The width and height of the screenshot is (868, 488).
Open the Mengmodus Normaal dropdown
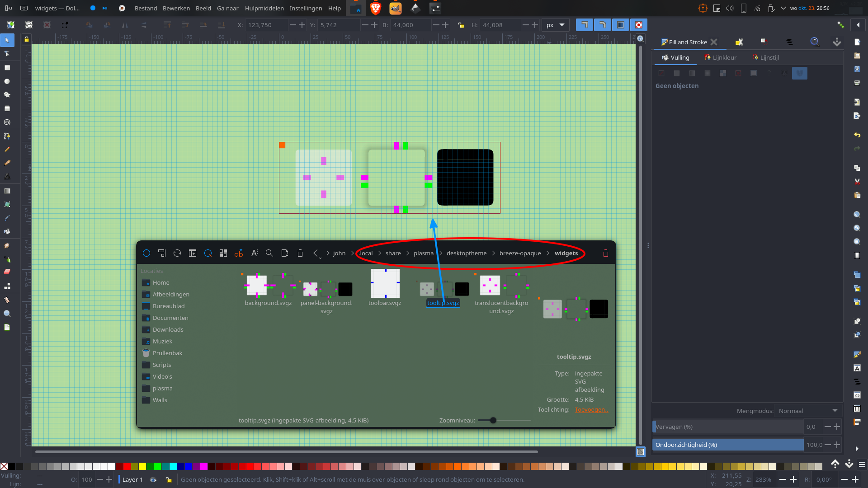point(807,411)
